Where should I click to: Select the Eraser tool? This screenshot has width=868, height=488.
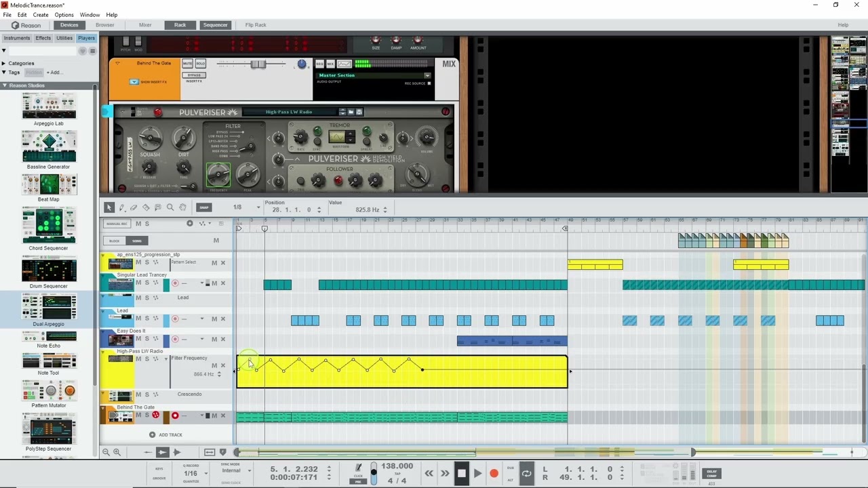134,207
